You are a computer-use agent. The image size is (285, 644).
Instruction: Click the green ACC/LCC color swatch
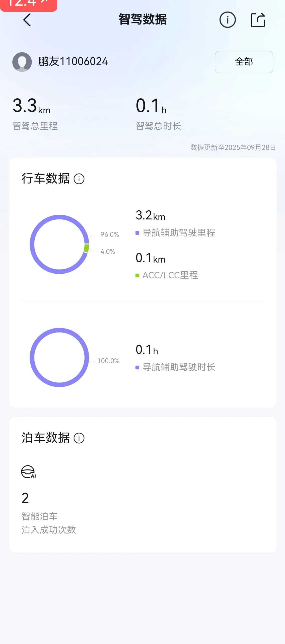pos(137,276)
